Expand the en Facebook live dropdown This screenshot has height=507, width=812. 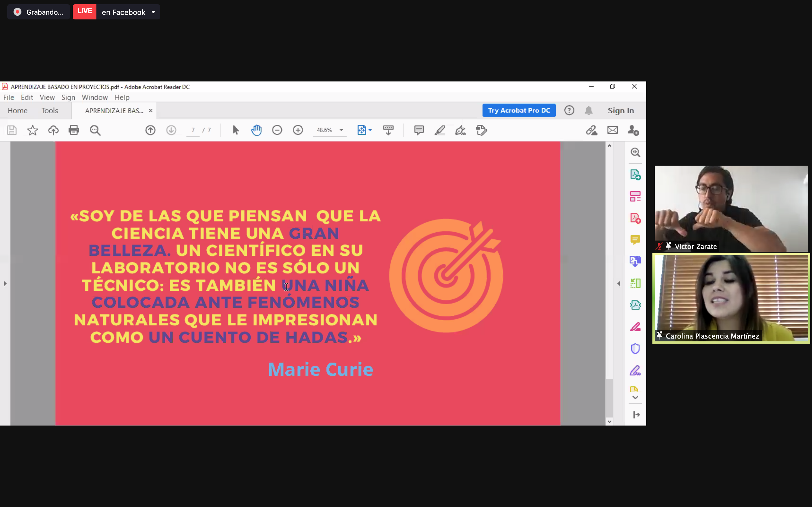153,12
